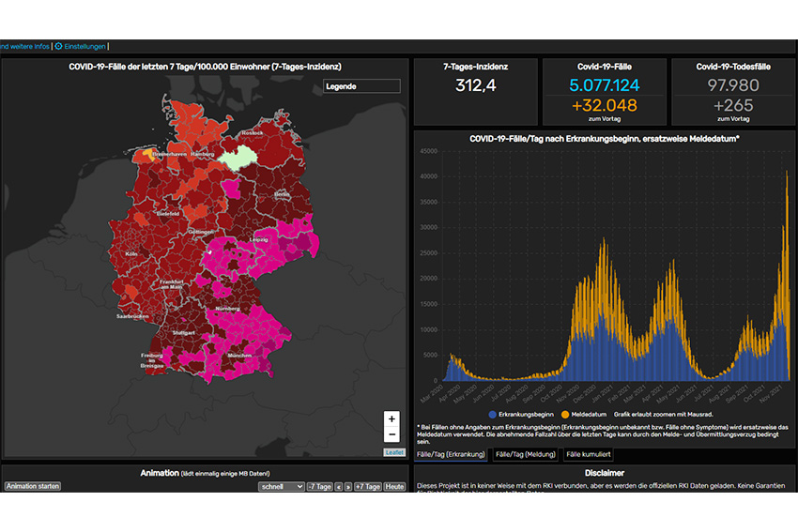Click the Heute button
This screenshot has height=532, width=798.
[394, 487]
